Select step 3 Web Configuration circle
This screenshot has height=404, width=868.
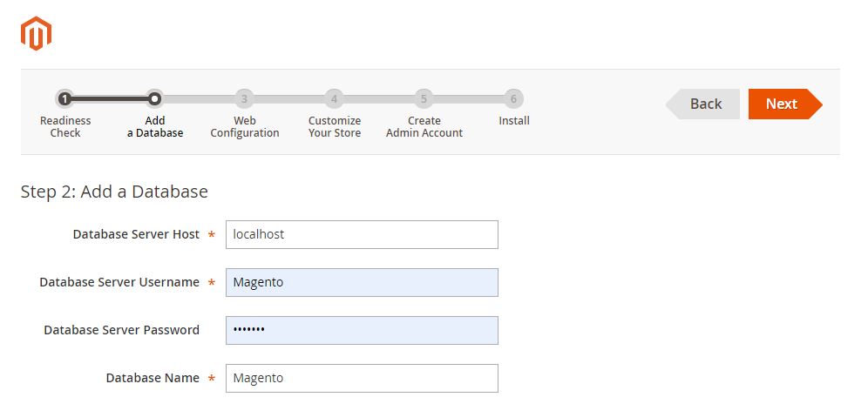click(244, 99)
